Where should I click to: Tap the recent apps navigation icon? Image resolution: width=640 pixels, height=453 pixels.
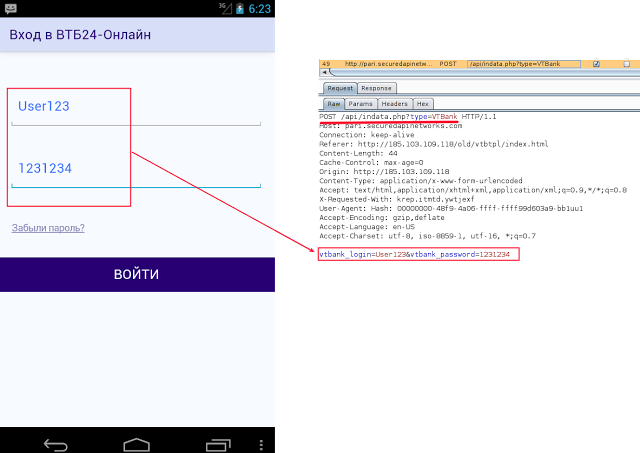[219, 443]
